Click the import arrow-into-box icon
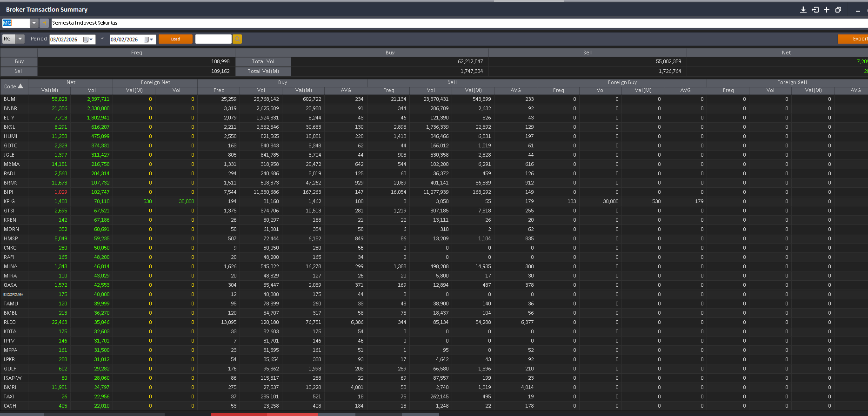This screenshot has height=416, width=868. (815, 10)
